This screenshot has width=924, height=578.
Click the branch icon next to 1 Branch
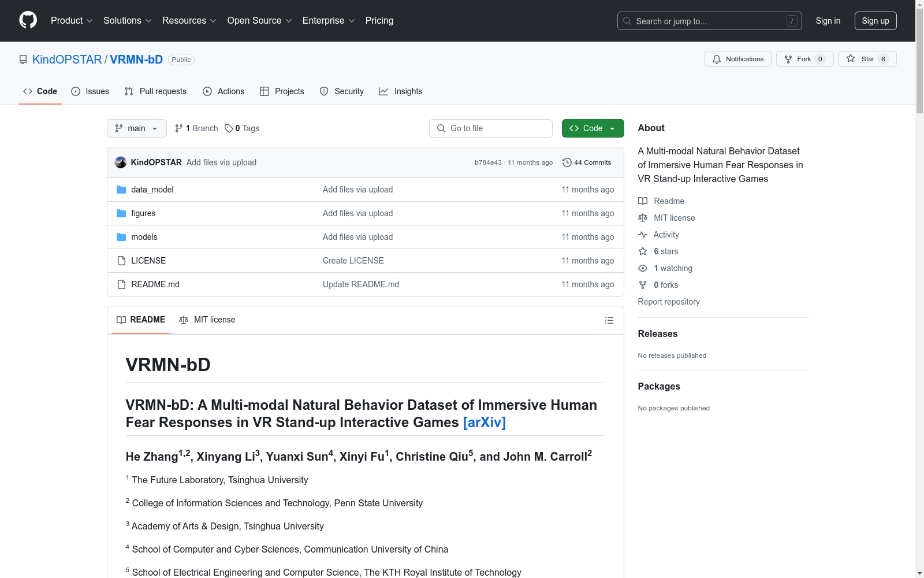(179, 128)
